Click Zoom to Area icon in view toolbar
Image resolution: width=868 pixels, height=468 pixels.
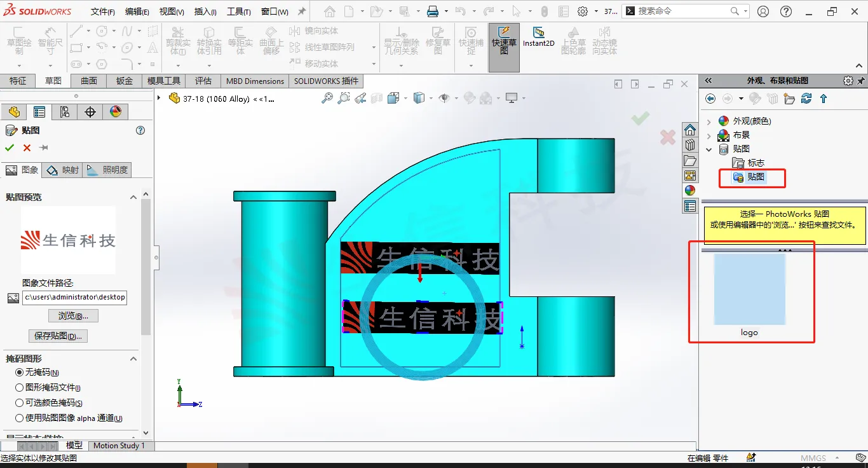coord(344,98)
